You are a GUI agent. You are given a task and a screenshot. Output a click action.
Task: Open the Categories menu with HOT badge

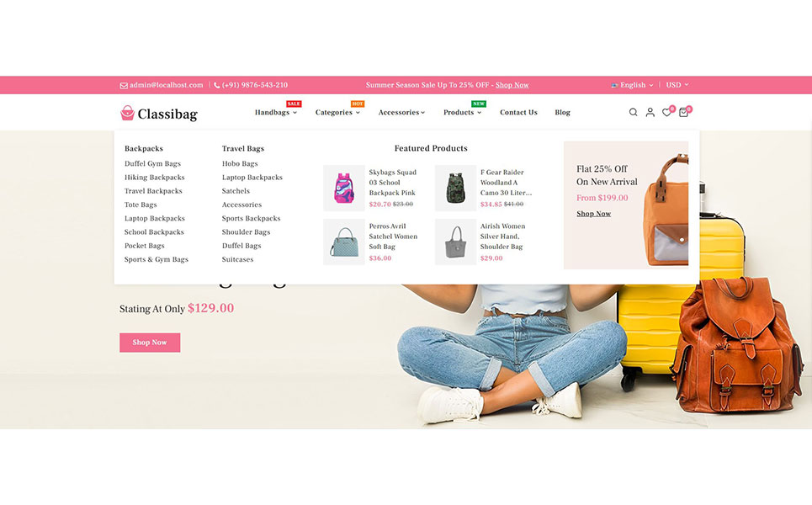tap(337, 113)
